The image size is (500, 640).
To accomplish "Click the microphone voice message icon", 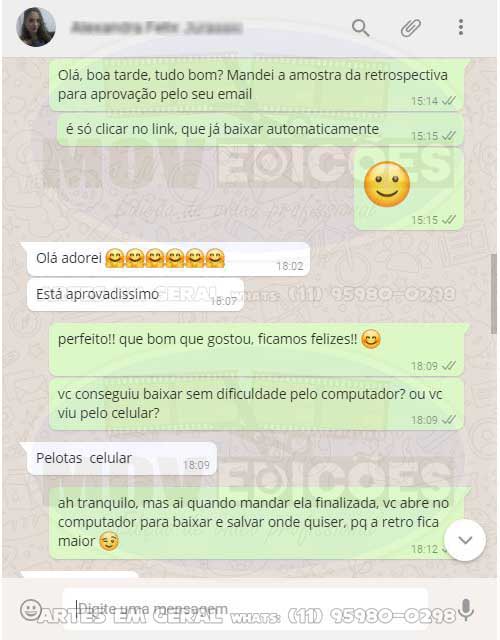I will (466, 610).
